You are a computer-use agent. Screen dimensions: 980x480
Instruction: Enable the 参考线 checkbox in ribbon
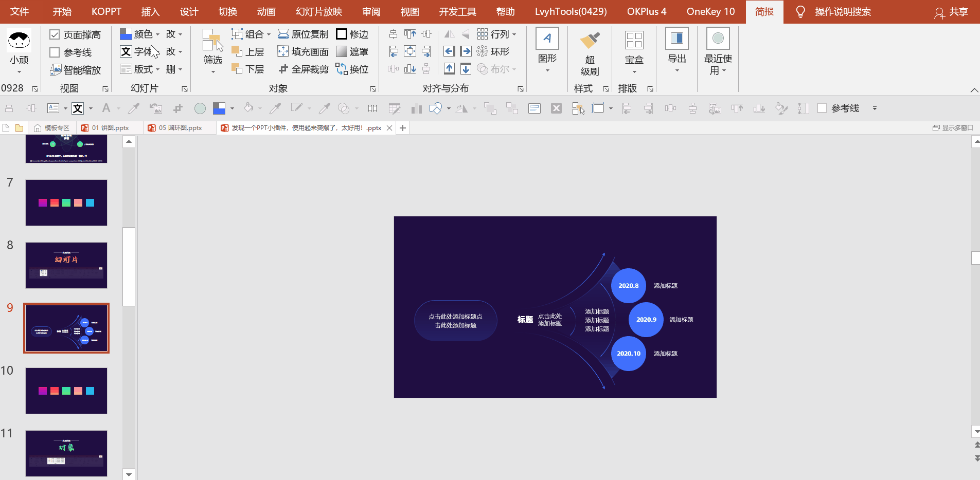(55, 52)
